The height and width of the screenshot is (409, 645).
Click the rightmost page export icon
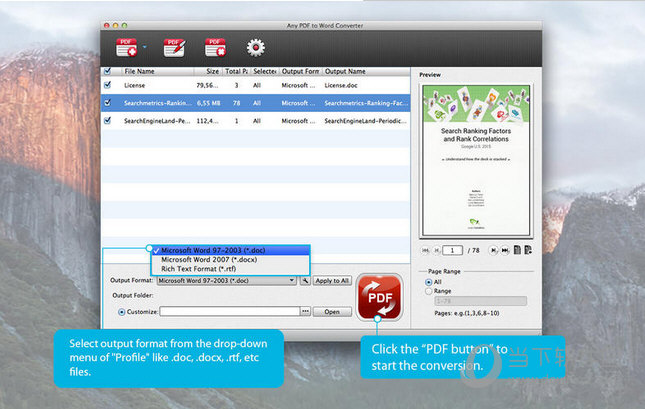(x=528, y=250)
